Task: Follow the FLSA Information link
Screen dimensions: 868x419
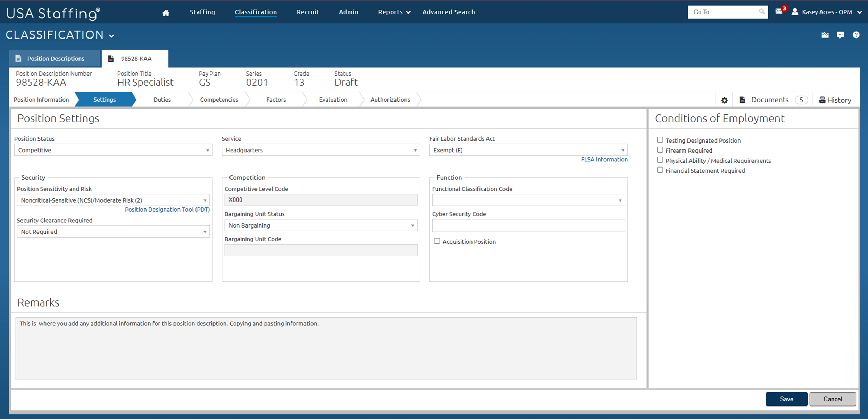Action: (604, 159)
